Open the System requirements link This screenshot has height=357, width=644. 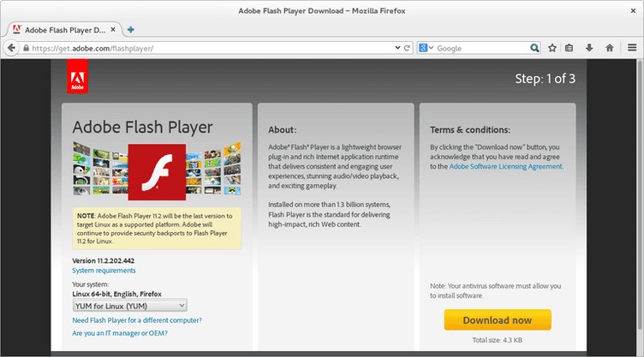104,271
